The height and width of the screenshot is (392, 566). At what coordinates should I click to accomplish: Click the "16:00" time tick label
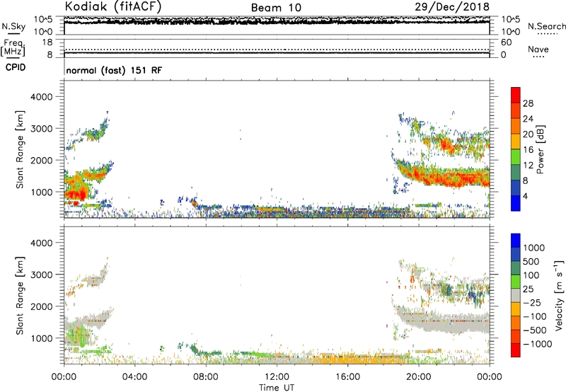pos(347,377)
